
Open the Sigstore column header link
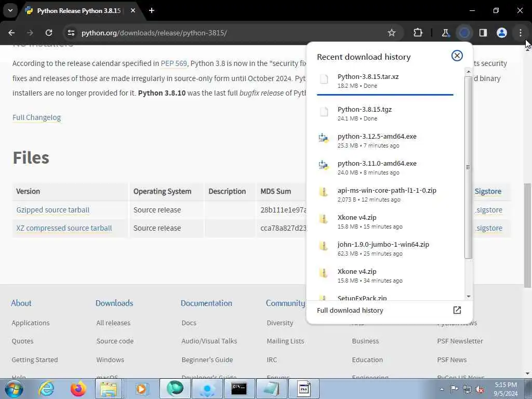(488, 191)
